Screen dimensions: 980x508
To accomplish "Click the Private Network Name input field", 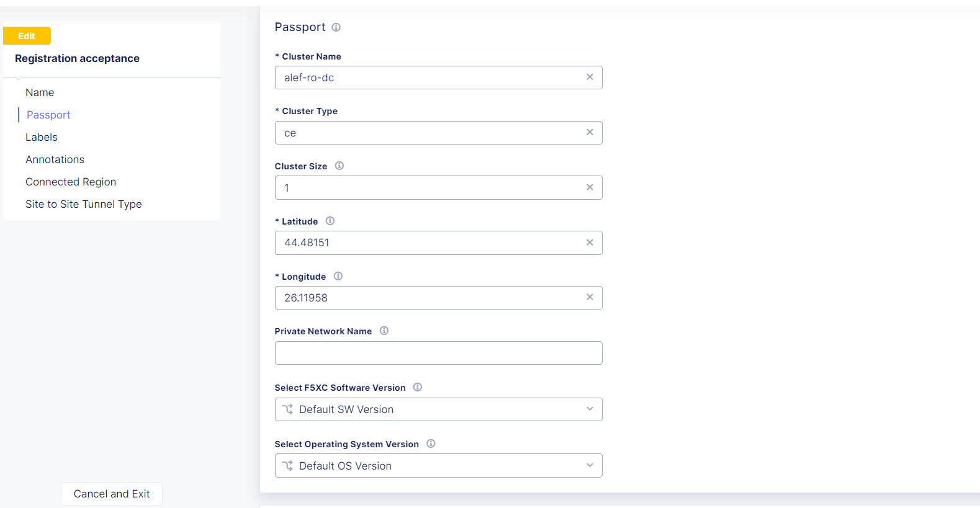I will pyautogui.click(x=438, y=353).
